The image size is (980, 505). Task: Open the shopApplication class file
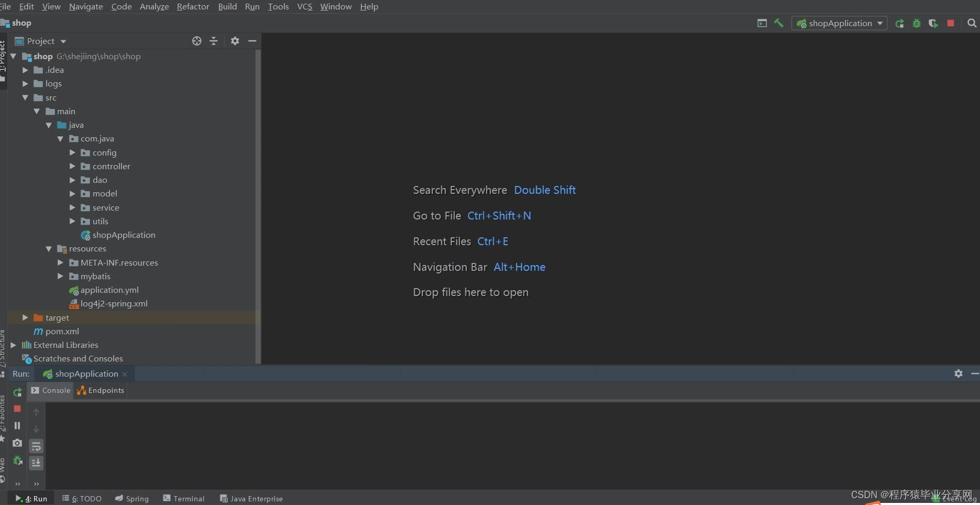(118, 235)
